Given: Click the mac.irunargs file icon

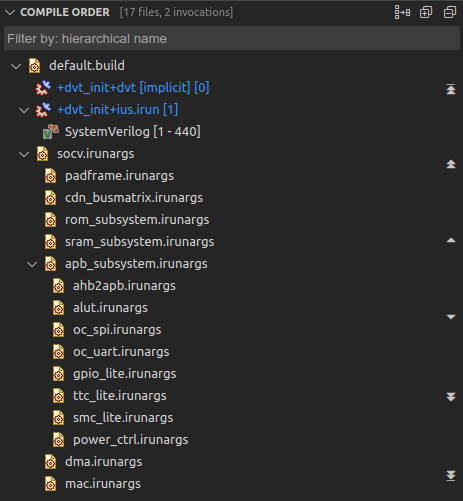Looking at the screenshot, I should coord(50,484).
